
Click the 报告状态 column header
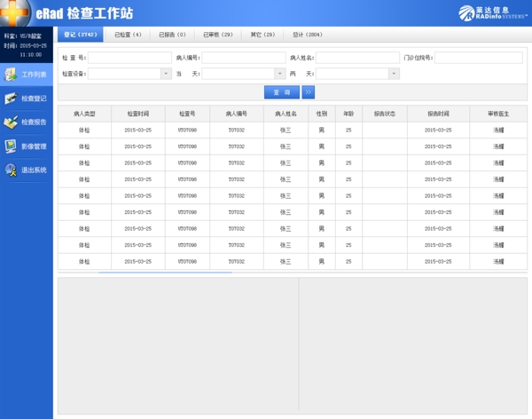[385, 114]
